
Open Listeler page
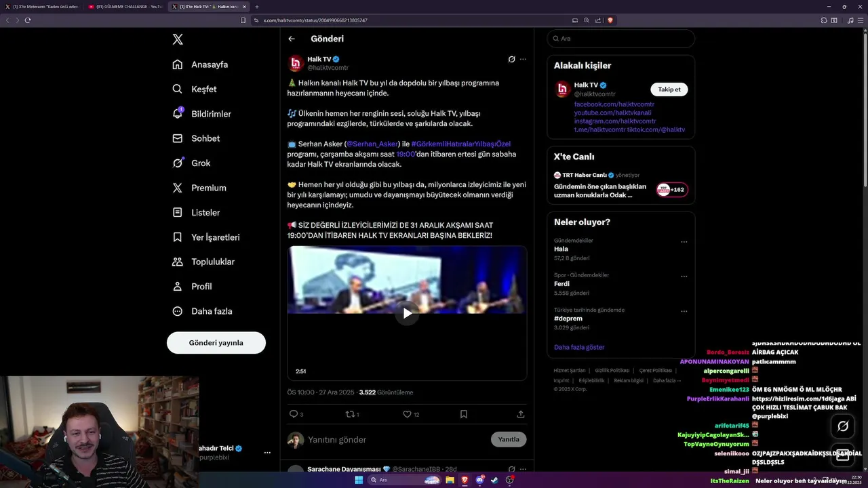[x=196, y=212]
